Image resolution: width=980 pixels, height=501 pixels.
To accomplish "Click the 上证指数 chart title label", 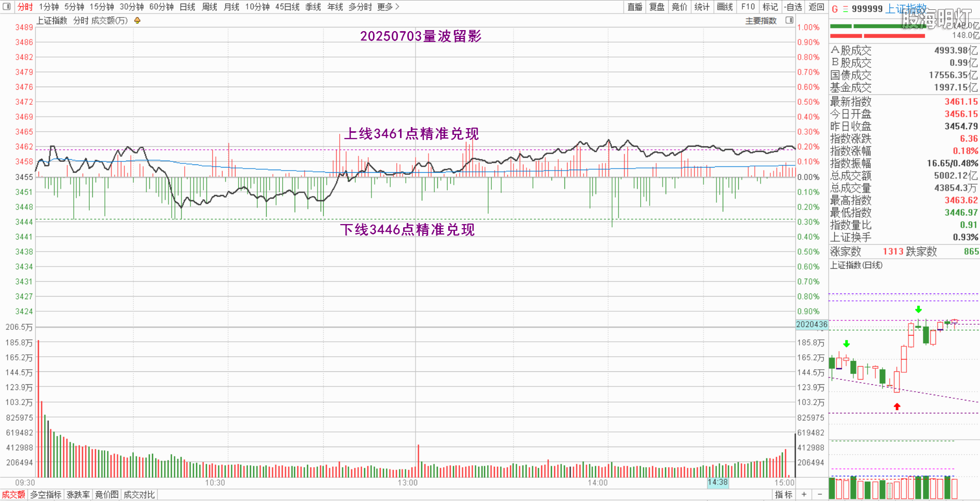I will click(52, 21).
